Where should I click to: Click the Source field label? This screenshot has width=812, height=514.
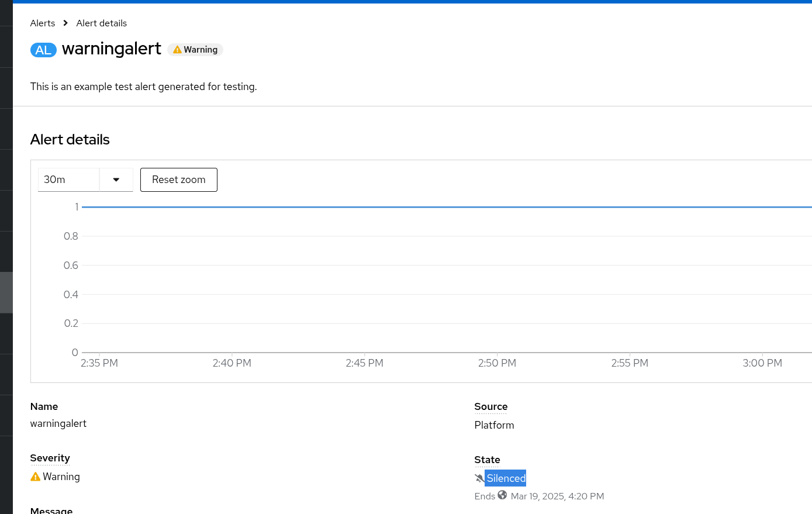pos(490,406)
